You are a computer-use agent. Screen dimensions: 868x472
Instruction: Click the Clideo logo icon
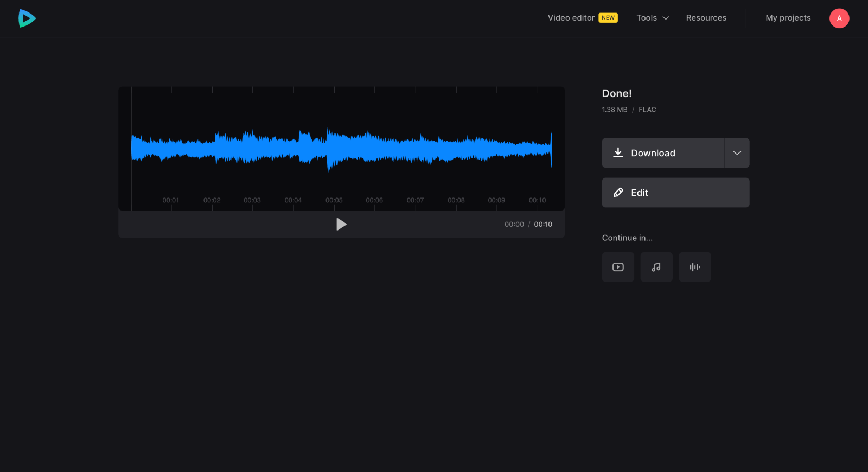27,18
